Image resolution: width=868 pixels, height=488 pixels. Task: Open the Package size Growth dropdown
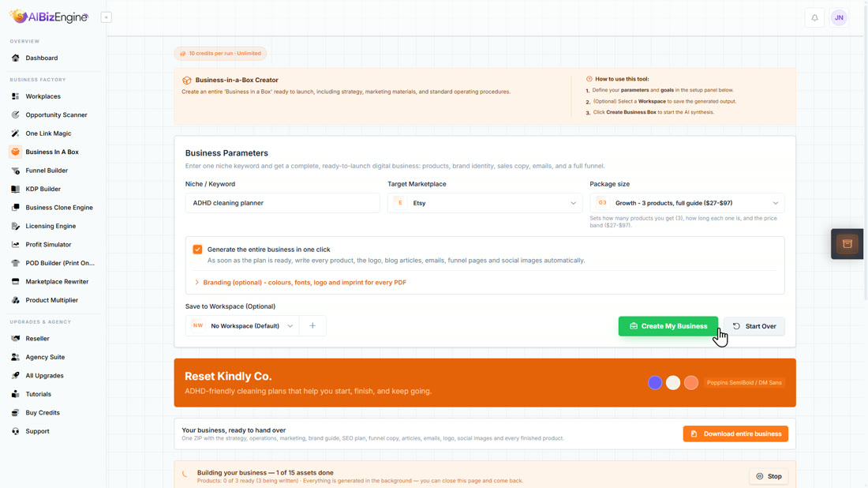click(x=687, y=203)
